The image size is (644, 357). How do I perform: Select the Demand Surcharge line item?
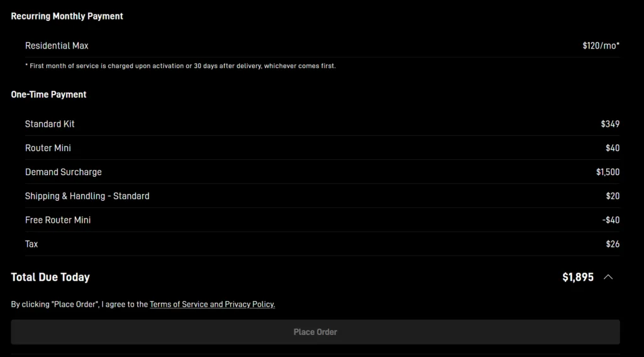pyautogui.click(x=63, y=172)
